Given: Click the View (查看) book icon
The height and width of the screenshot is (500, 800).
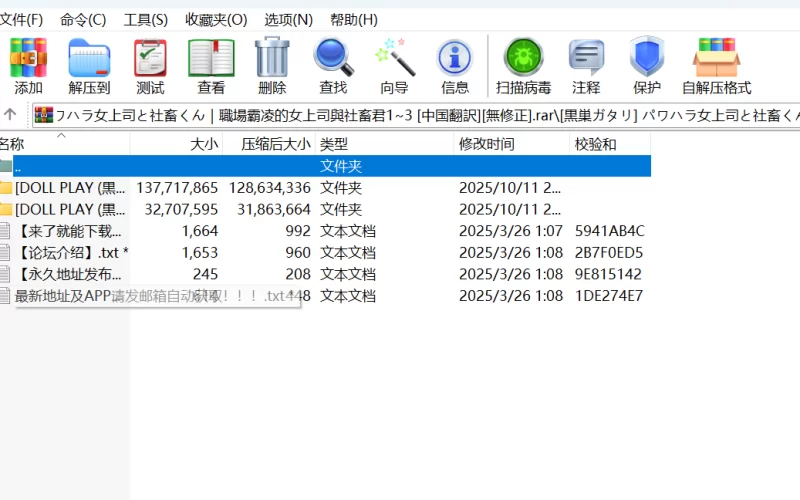Looking at the screenshot, I should 211,65.
